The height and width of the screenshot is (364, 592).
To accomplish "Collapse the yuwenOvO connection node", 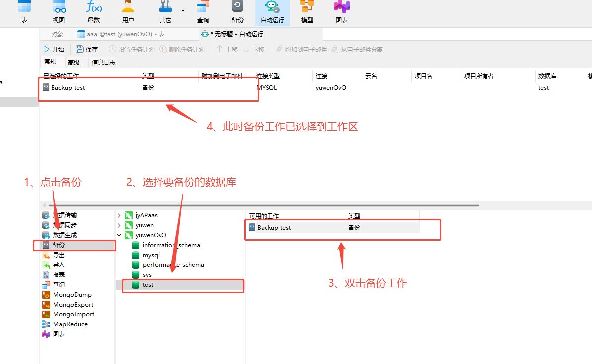I will (119, 235).
